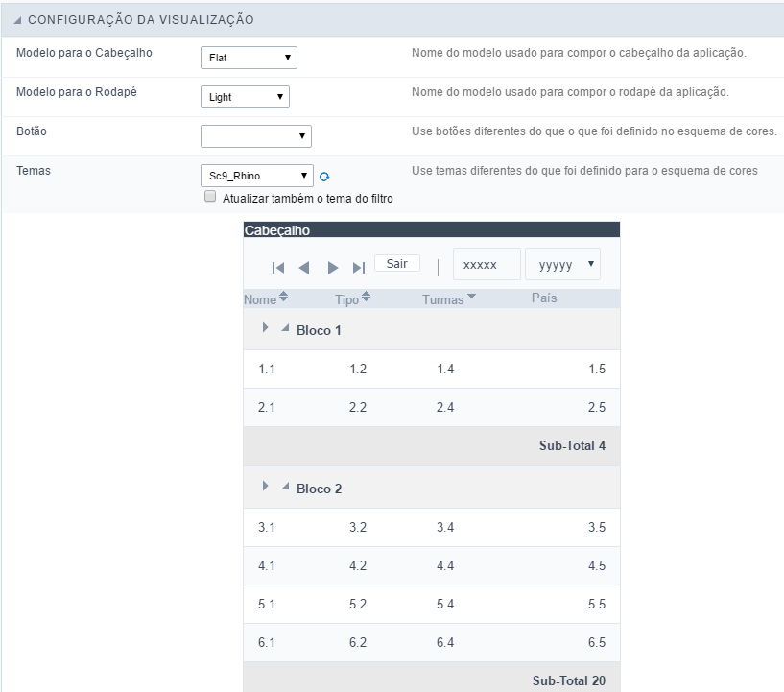Screen dimensions: 784x692
Task: Click the Nome column header text
Action: point(260,300)
